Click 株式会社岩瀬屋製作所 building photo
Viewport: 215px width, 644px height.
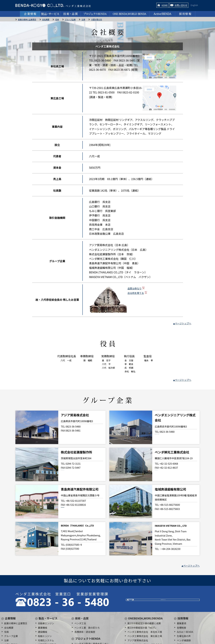tap(37, 464)
